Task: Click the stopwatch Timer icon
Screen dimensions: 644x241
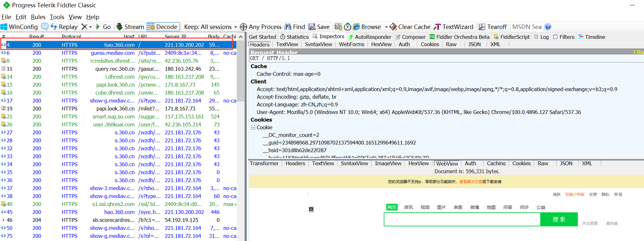Action: 347,27
